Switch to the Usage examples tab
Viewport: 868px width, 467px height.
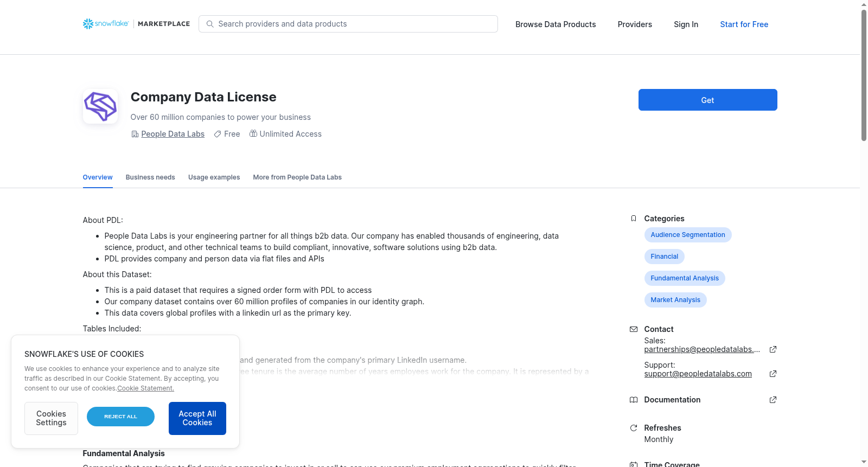(x=214, y=177)
